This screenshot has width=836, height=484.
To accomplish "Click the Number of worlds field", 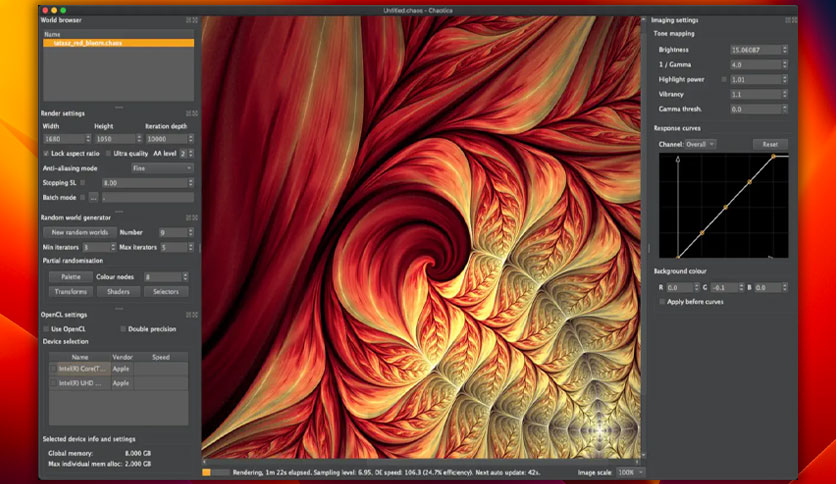I will click(173, 232).
